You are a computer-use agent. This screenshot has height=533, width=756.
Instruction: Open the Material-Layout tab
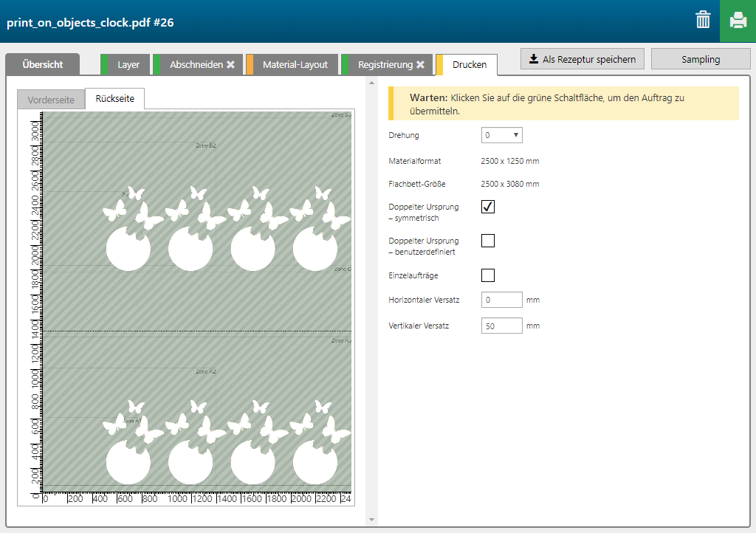click(x=295, y=65)
